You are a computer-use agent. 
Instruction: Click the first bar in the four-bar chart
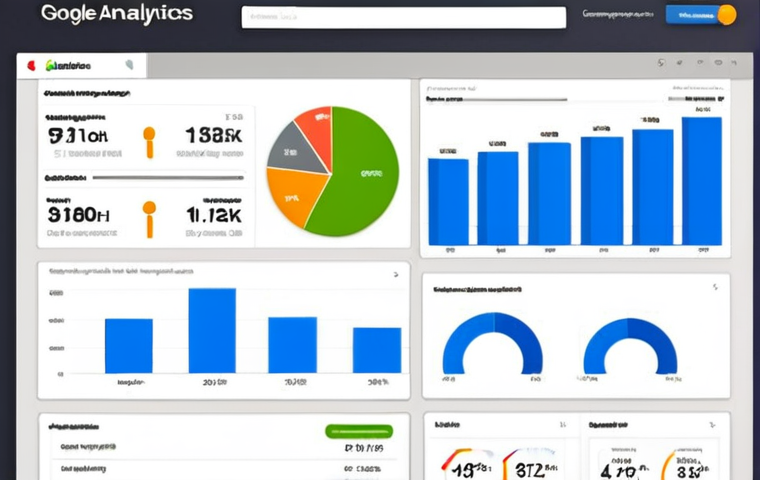(129, 346)
